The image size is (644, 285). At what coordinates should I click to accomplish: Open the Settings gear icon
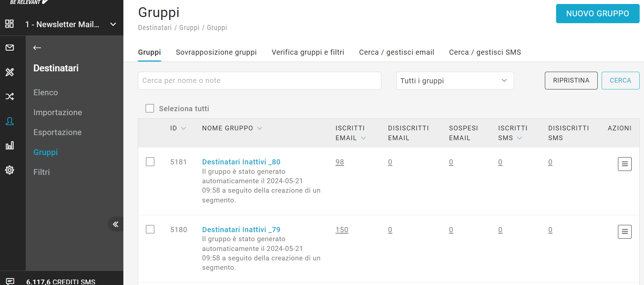click(x=10, y=170)
